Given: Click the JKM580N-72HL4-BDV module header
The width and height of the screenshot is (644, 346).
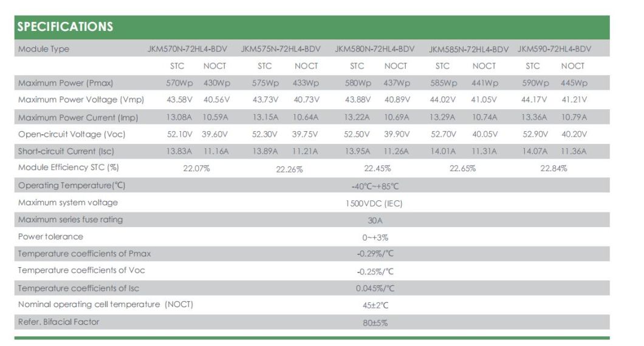Looking at the screenshot, I should (374, 49).
